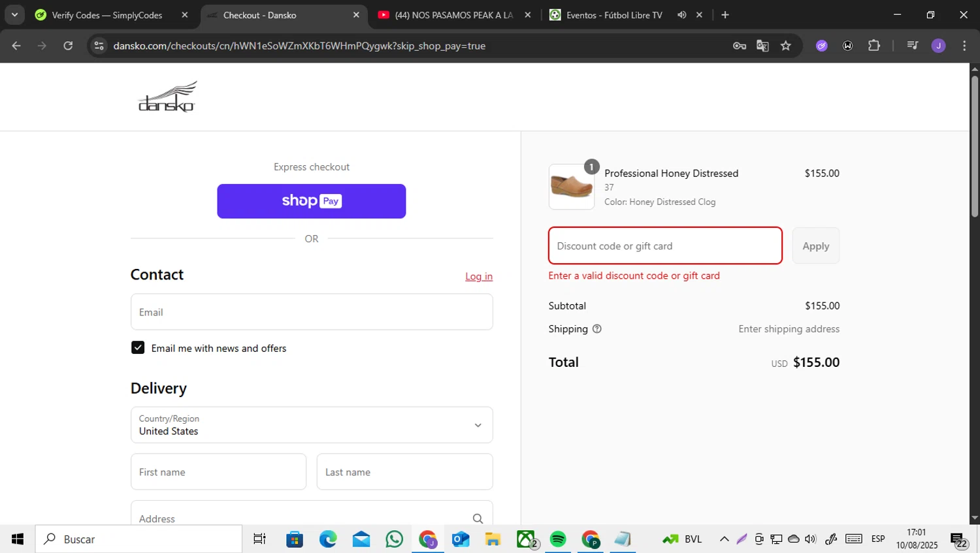Open the Extensions puzzle piece menu
980x553 pixels.
[874, 46]
